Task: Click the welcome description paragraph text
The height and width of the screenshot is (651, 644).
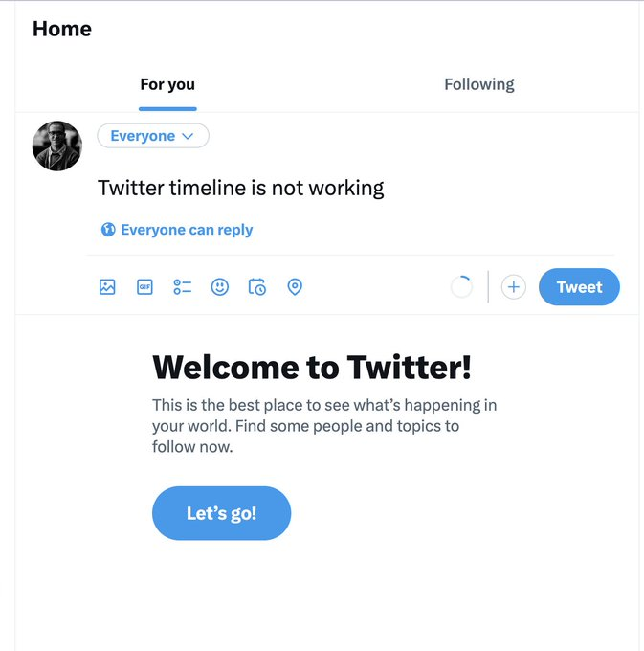Action: pos(323,425)
